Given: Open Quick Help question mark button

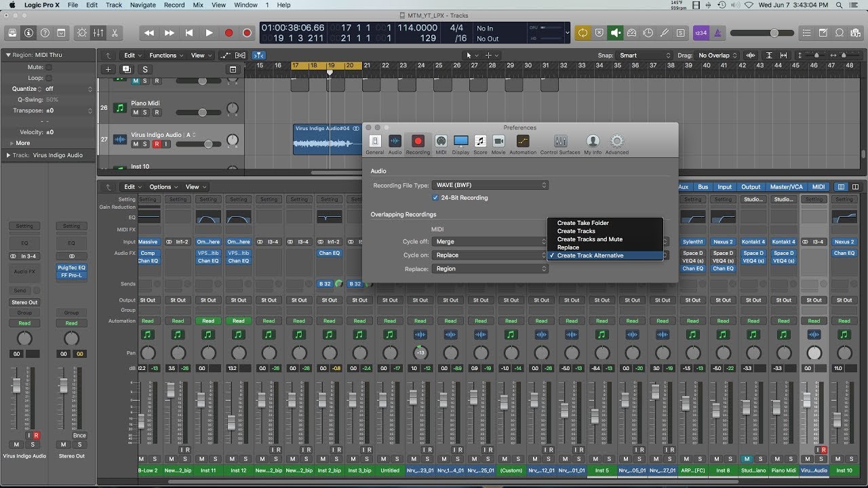Looking at the screenshot, I should 45,33.
